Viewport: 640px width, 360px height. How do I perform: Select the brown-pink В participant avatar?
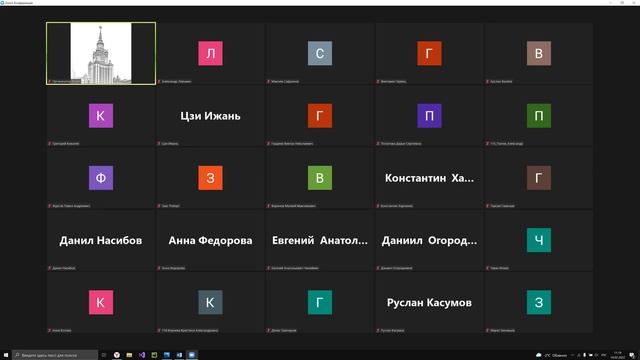pyautogui.click(x=539, y=53)
